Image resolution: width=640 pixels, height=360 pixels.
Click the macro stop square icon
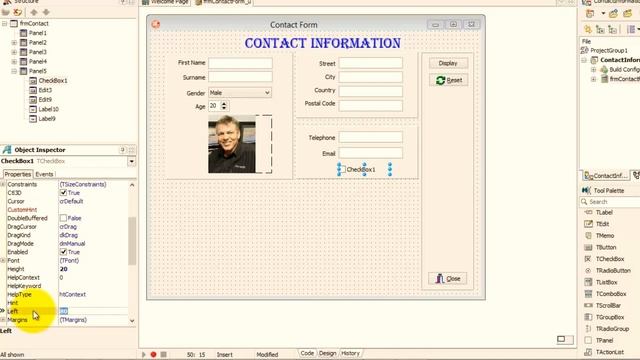point(163,354)
